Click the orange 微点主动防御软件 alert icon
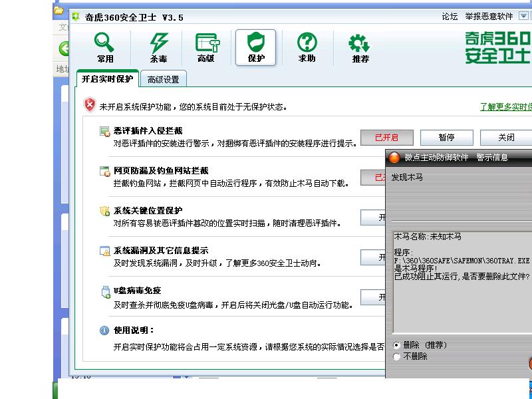Viewport: 532px width, 399px height. (x=394, y=158)
